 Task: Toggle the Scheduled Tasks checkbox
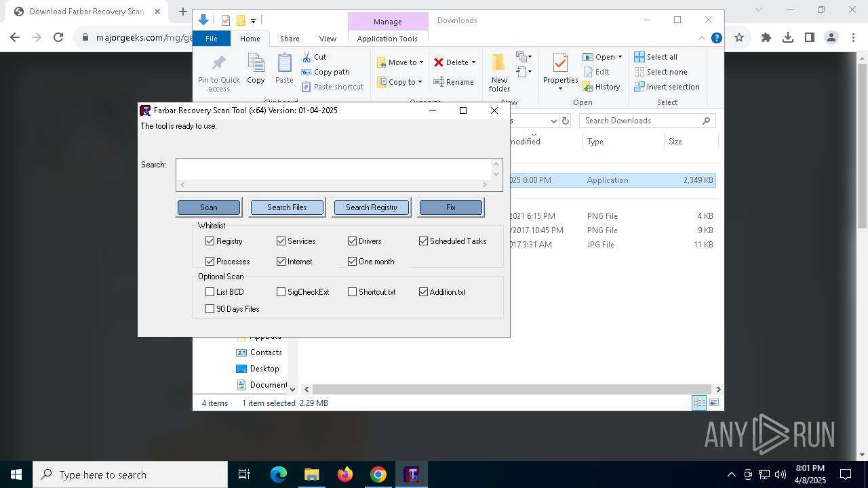(x=423, y=241)
